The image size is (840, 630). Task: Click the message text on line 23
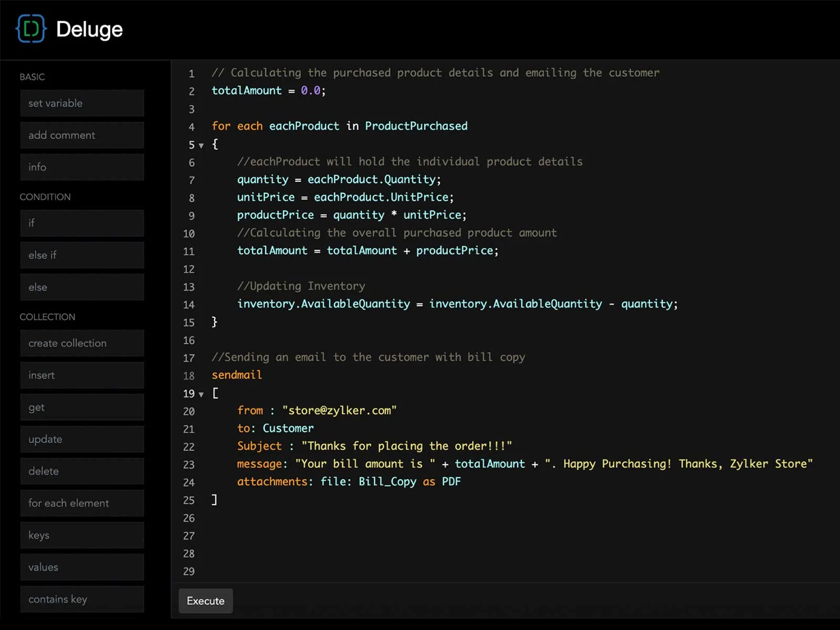pyautogui.click(x=553, y=464)
